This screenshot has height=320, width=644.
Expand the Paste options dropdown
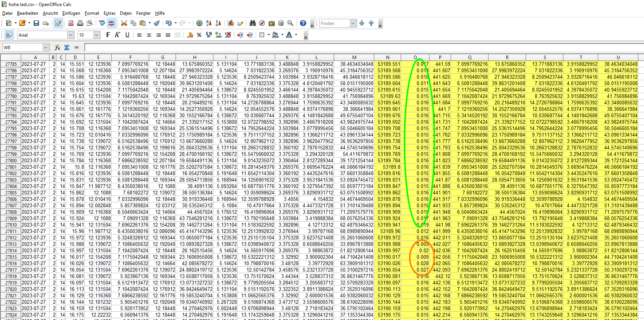click(x=149, y=23)
